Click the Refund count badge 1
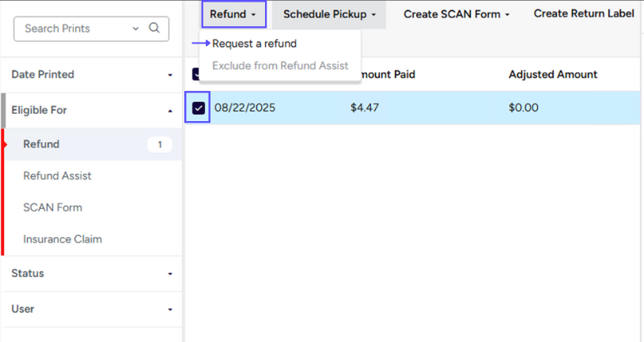Viewport: 644px width, 342px height. click(x=160, y=144)
